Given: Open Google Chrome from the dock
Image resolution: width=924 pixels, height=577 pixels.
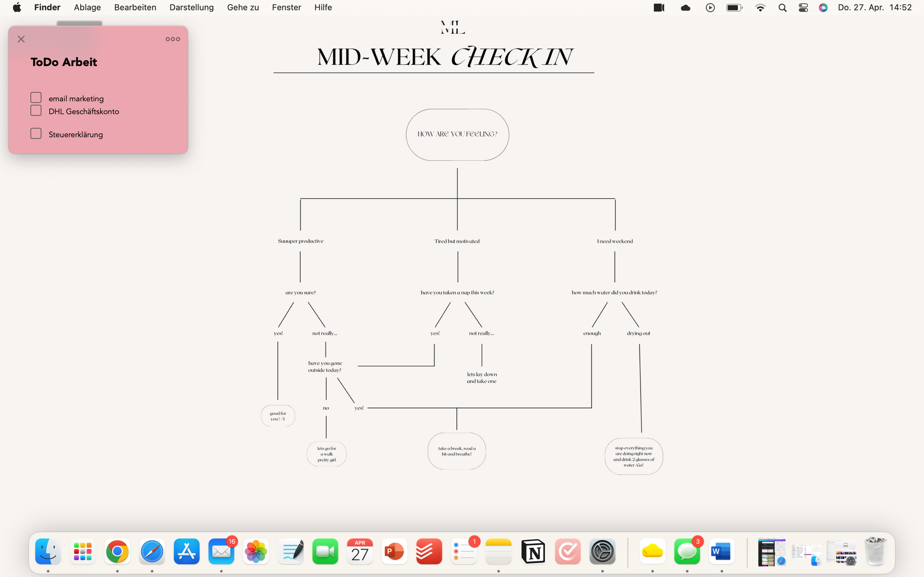Looking at the screenshot, I should (117, 551).
